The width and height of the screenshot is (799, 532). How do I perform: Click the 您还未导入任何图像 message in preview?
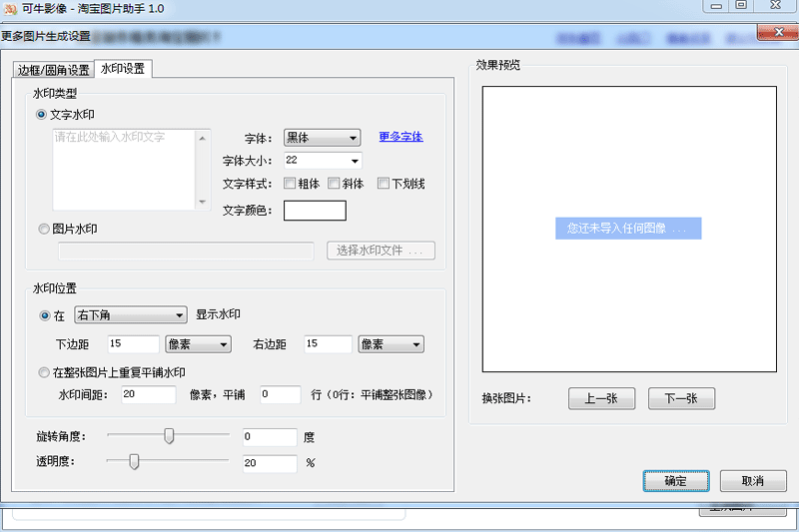[x=628, y=229]
